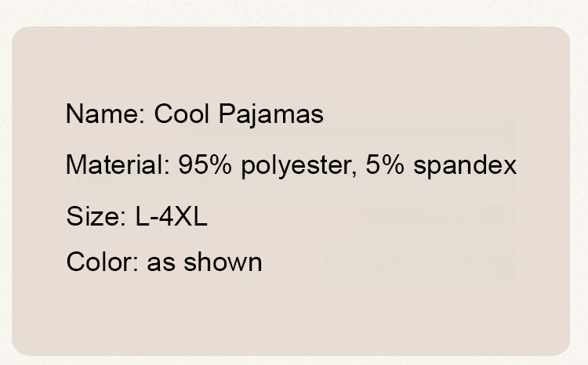Click the "L" at the start of the size range
This screenshot has height=365, width=588.
coord(141,216)
